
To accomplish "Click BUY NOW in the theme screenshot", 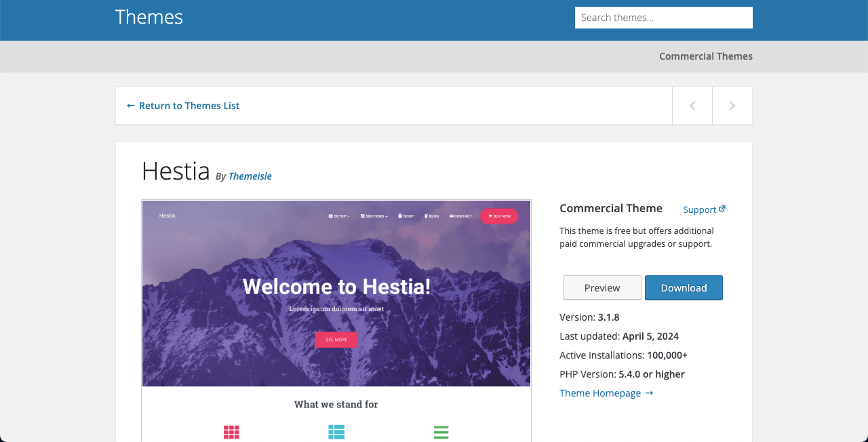I will click(x=499, y=216).
